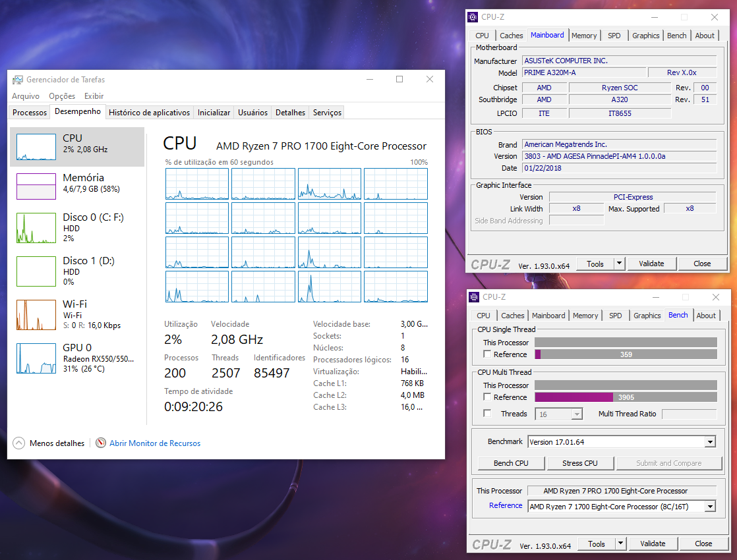Select the Memória usage thumbnail
The image size is (737, 560).
pyautogui.click(x=36, y=186)
